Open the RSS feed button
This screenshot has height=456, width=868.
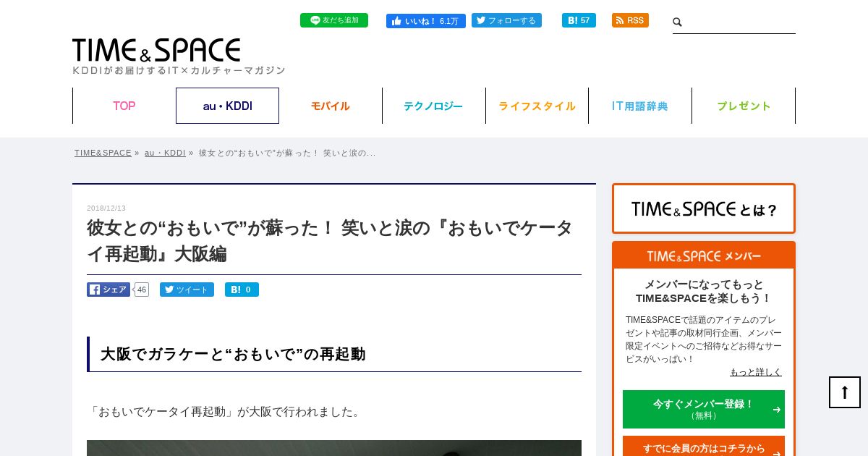click(x=630, y=20)
